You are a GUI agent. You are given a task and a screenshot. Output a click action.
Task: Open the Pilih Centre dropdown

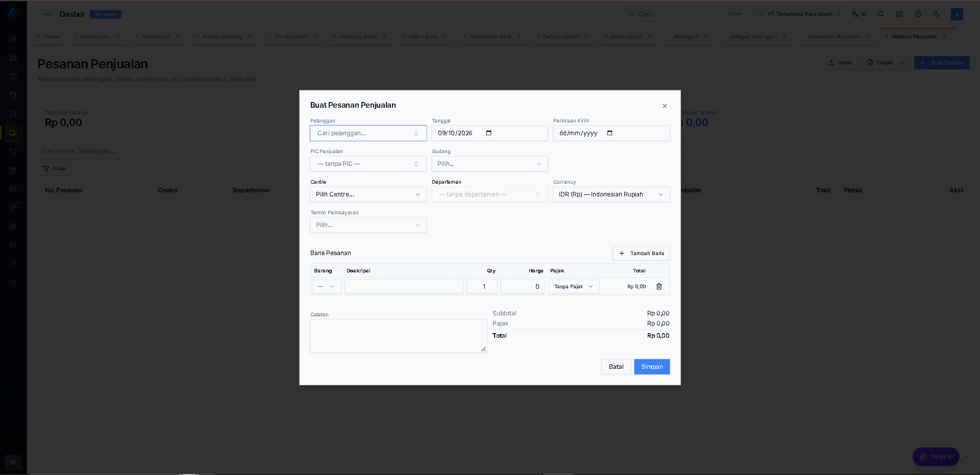pyautogui.click(x=368, y=194)
